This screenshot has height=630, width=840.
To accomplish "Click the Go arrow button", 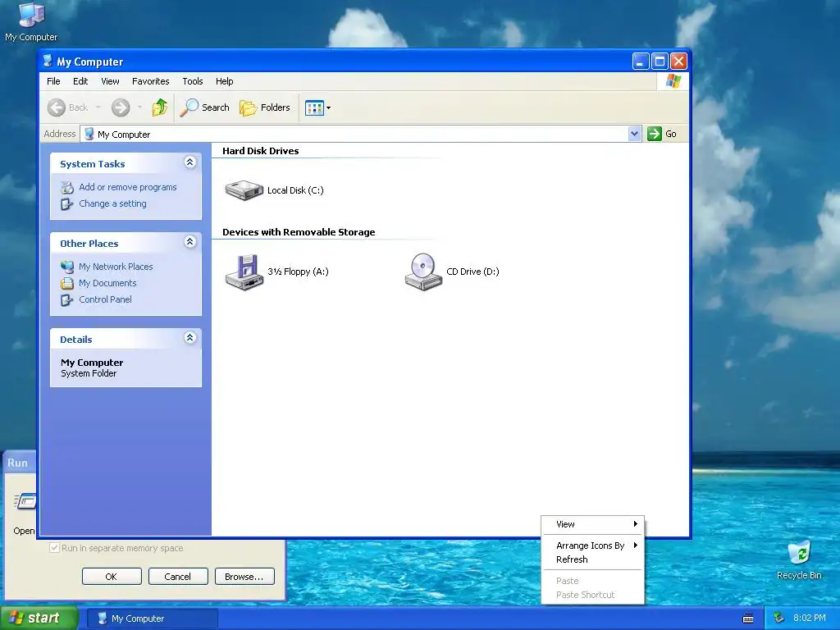I will (x=654, y=134).
